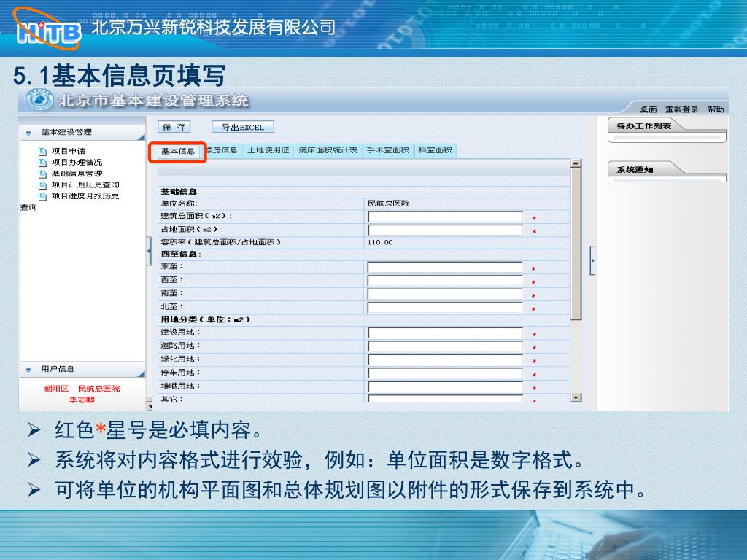The image size is (747, 560).
Task: Open 项目计划历史查询 in the sidebar
Action: click(85, 184)
